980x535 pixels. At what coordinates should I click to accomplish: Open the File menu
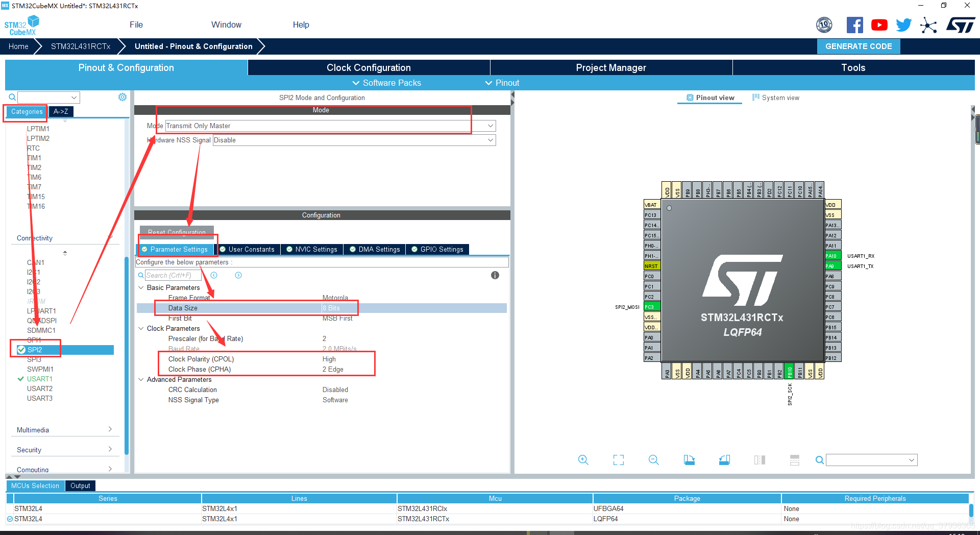tap(136, 25)
